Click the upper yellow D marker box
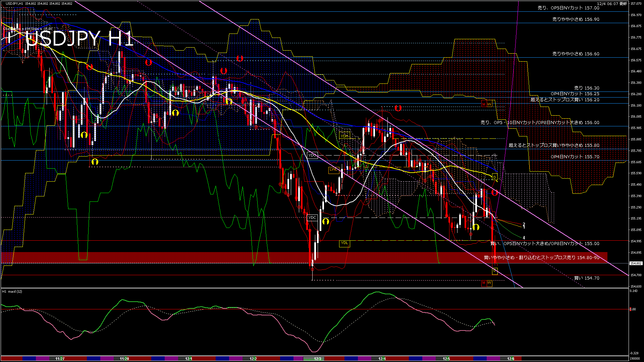 click(x=495, y=177)
